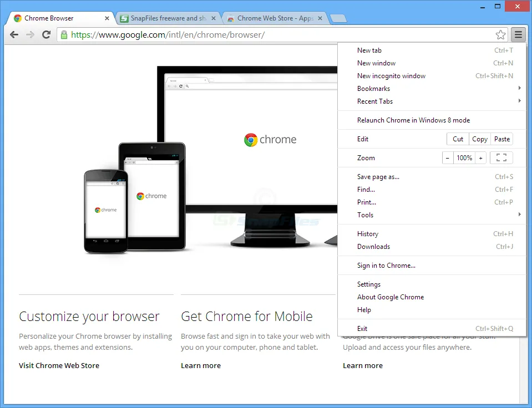The height and width of the screenshot is (408, 532).
Task: Click the Visit Chrome Web Store link
Action: [x=59, y=366]
